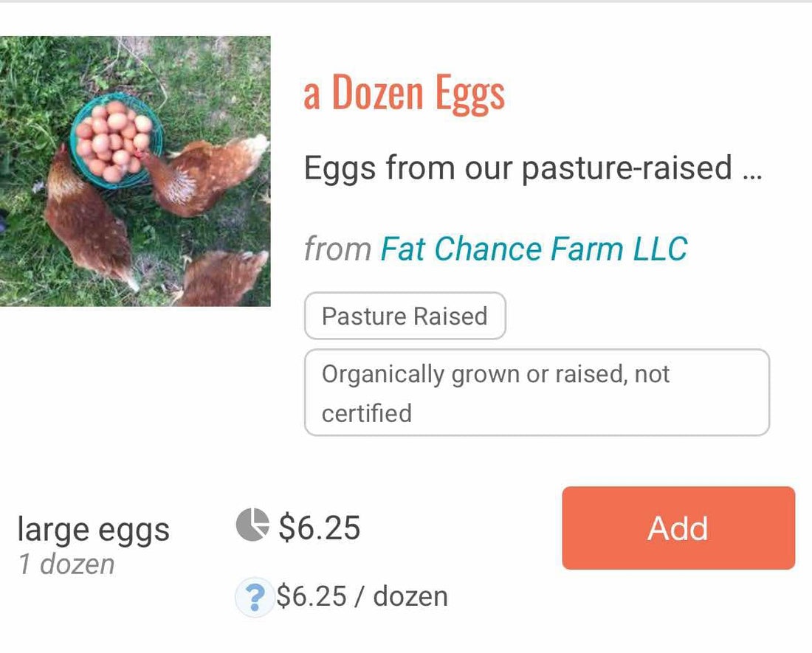This screenshot has width=812, height=653.
Task: Click the "$6.25 / dozen" unit price
Action: point(362,596)
